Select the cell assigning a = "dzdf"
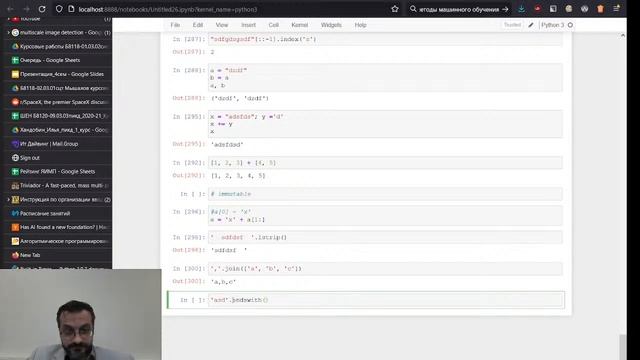Screen dimensions: 640x360 [x=385, y=78]
